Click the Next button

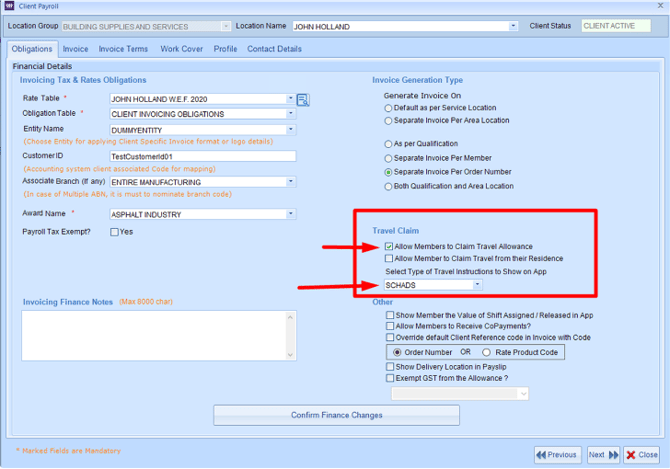603,454
